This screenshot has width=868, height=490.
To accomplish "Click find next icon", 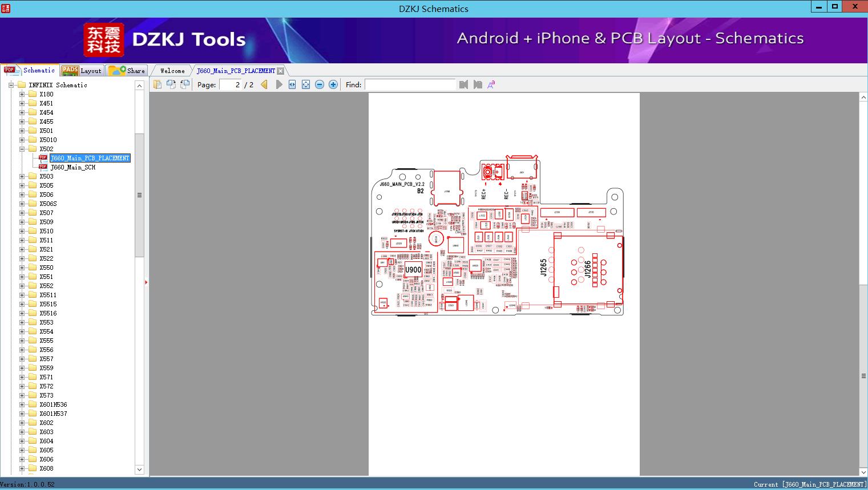I will click(478, 84).
